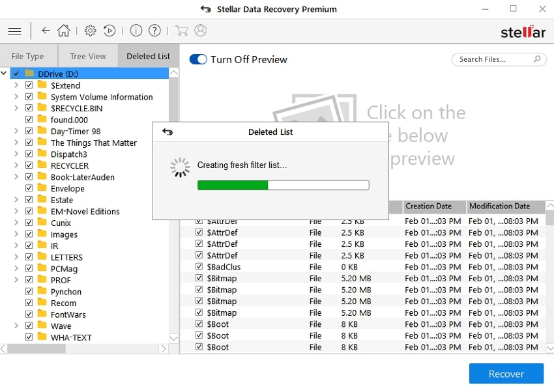Click the Help question mark icon
Image resolution: width=554 pixels, height=392 pixels.
coord(154,30)
